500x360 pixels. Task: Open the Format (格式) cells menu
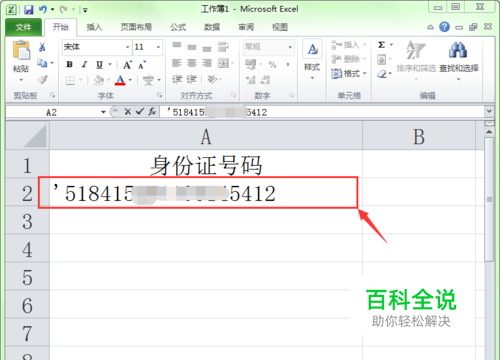[348, 73]
